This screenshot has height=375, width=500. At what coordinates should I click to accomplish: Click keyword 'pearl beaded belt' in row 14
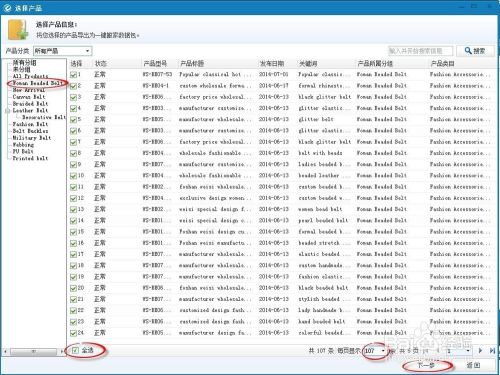point(323,221)
